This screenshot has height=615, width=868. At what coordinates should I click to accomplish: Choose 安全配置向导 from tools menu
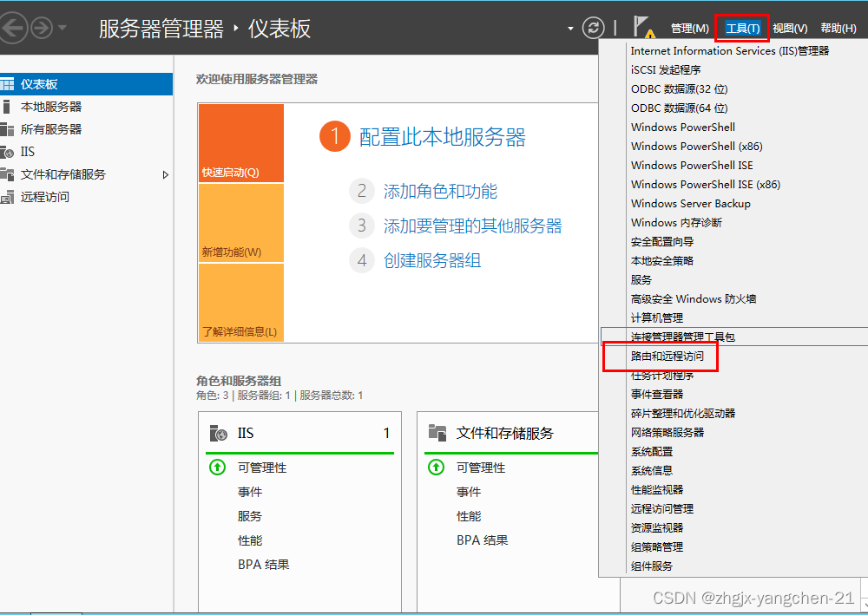click(x=662, y=242)
